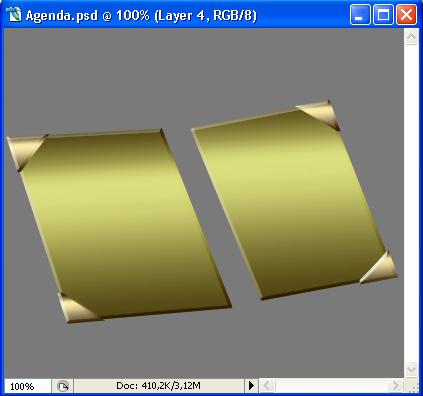Screen dimensions: 423x396
Task: Minimize the Agenda.psd document window
Action: [360, 15]
